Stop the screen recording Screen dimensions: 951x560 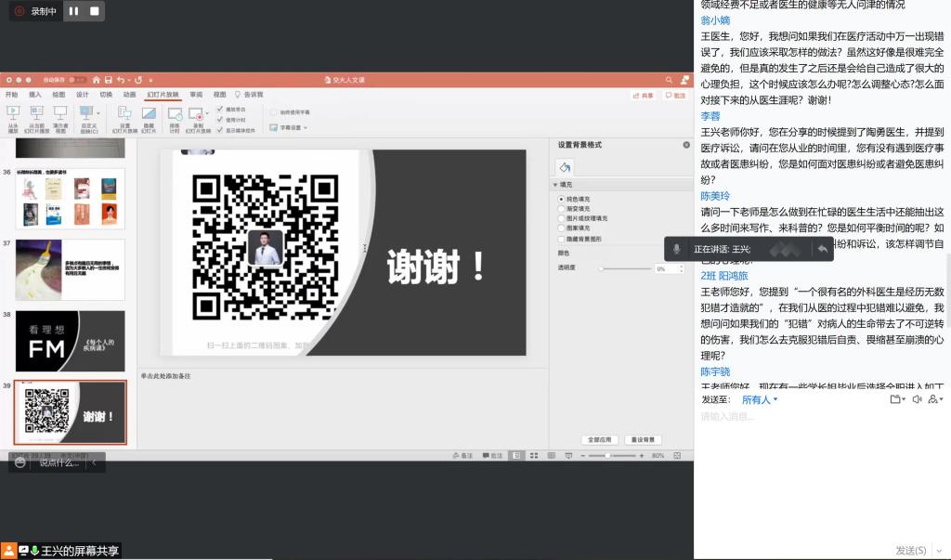click(94, 11)
